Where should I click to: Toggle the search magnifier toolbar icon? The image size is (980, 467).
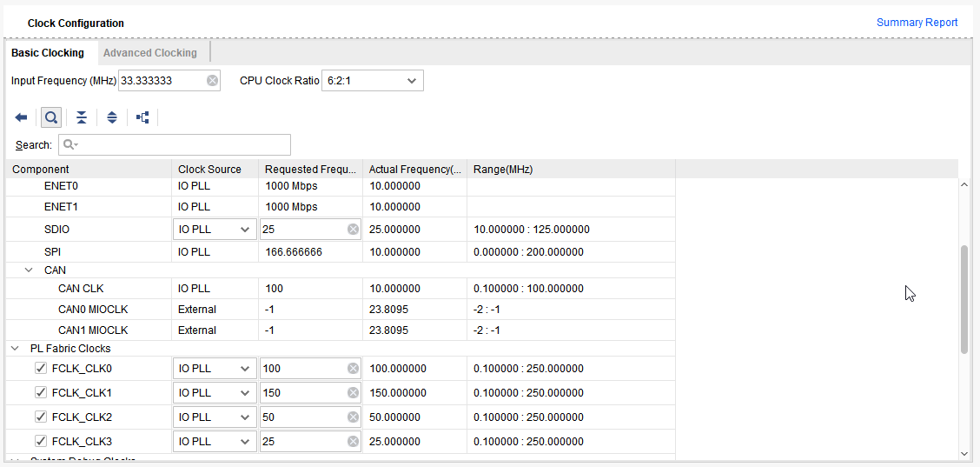pos(51,117)
